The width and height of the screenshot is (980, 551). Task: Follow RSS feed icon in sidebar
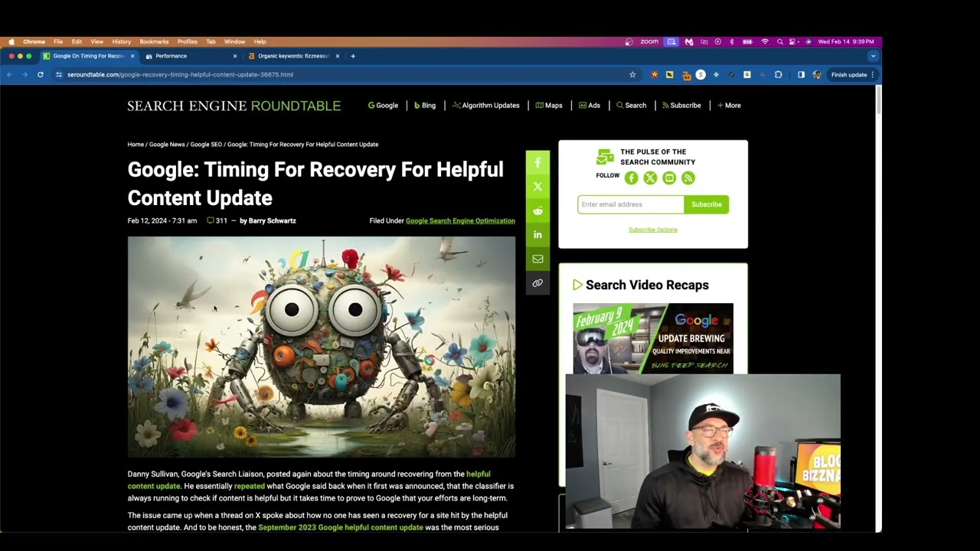pos(688,178)
